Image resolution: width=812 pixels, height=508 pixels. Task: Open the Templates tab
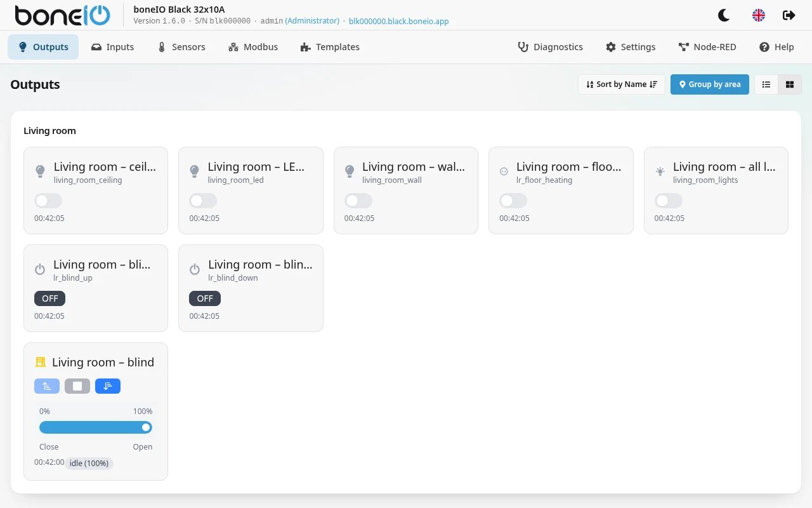tap(330, 47)
